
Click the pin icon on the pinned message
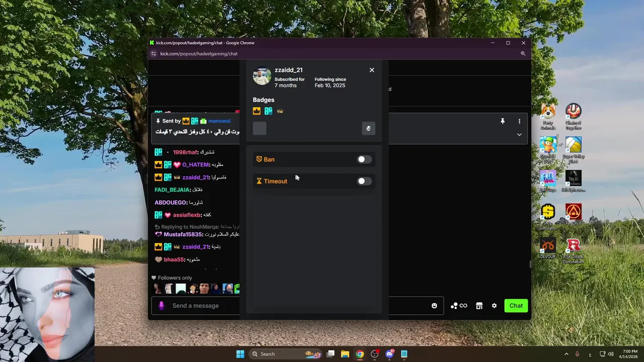click(502, 121)
